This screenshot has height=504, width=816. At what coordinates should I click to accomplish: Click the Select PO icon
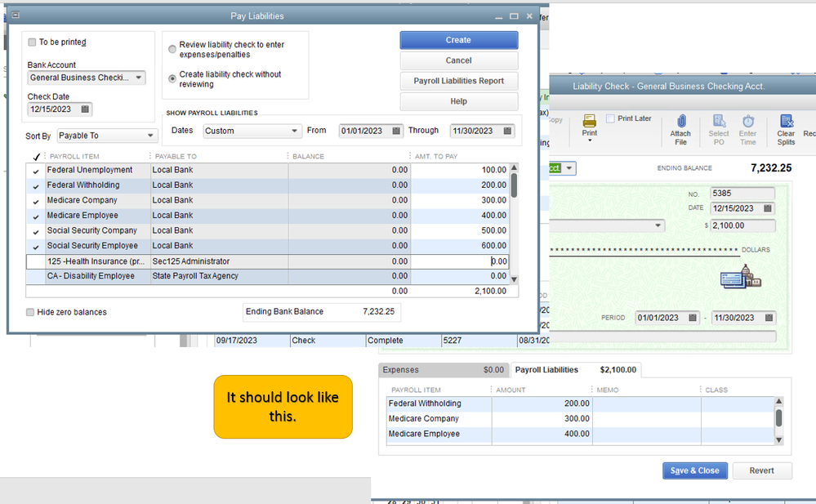tap(719, 121)
